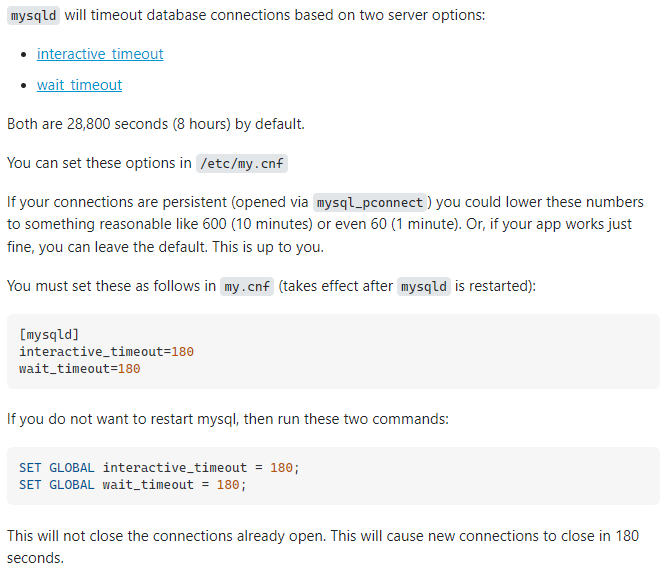The height and width of the screenshot is (573, 666).
Task: Open the interactive_timeout link
Action: (100, 54)
